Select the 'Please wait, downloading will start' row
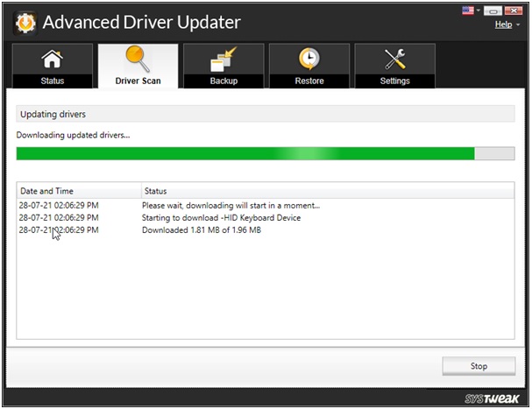 coord(266,206)
